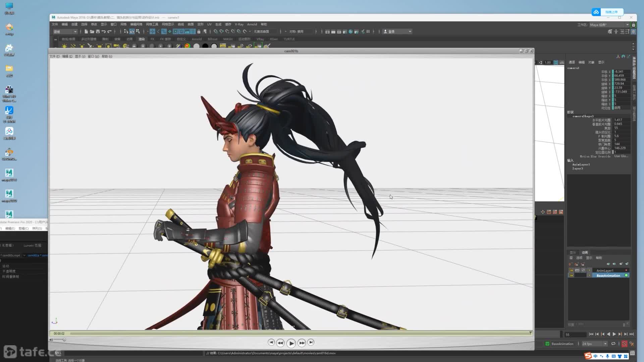Switch to the Bifrost shelf tab
Screen dimensions: 644x362
pos(212,39)
